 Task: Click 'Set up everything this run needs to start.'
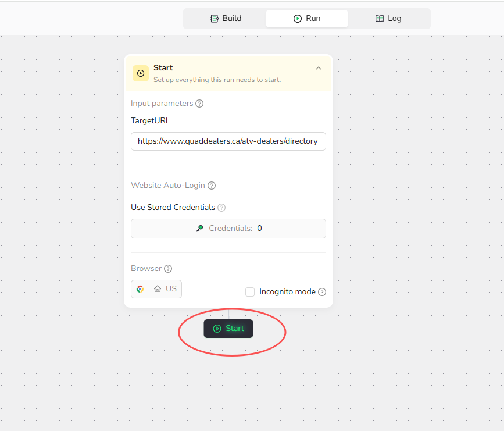tap(217, 80)
